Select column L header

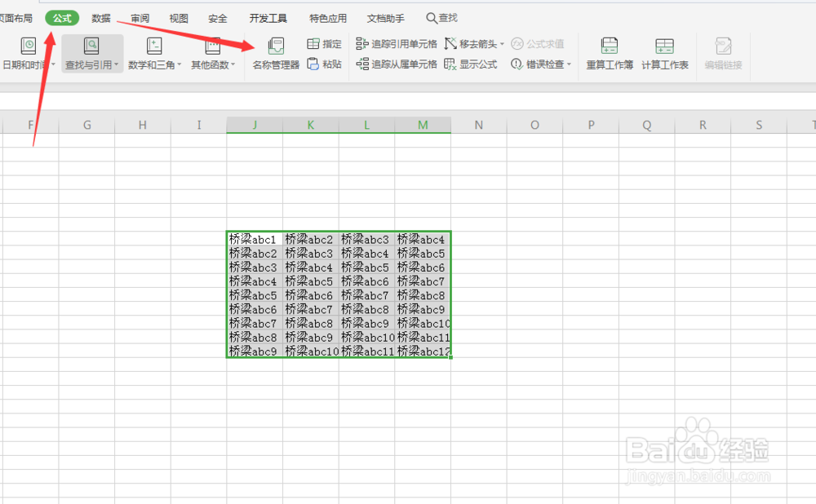pos(367,125)
